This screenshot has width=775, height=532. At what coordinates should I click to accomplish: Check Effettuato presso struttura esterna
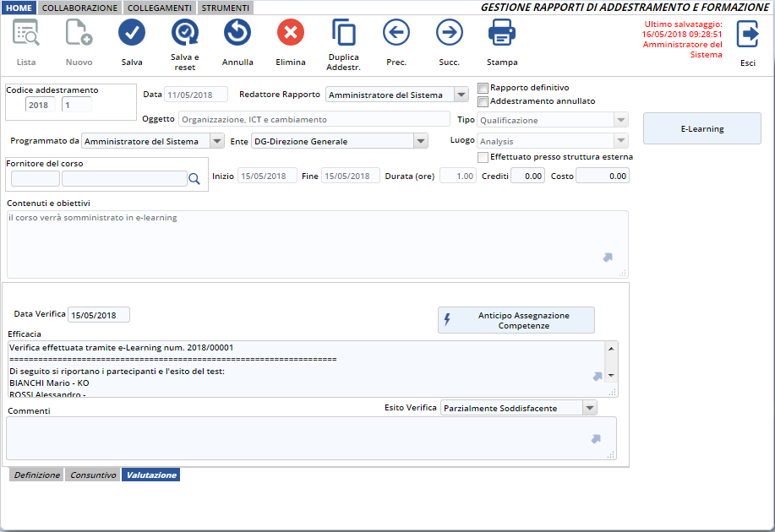tap(483, 157)
